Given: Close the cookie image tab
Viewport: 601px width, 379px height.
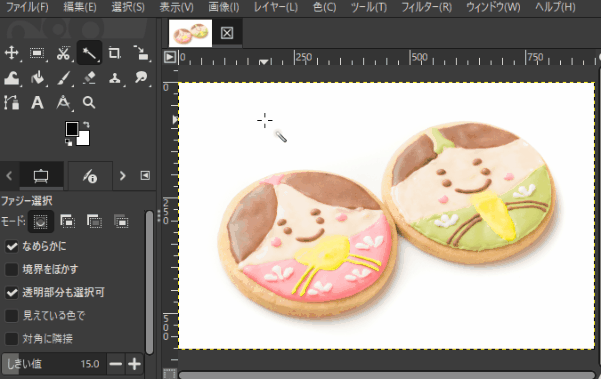Looking at the screenshot, I should click(x=227, y=33).
